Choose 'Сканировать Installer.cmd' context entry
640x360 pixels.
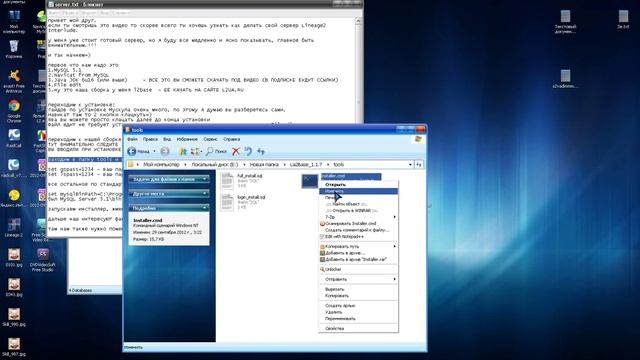(x=358, y=224)
